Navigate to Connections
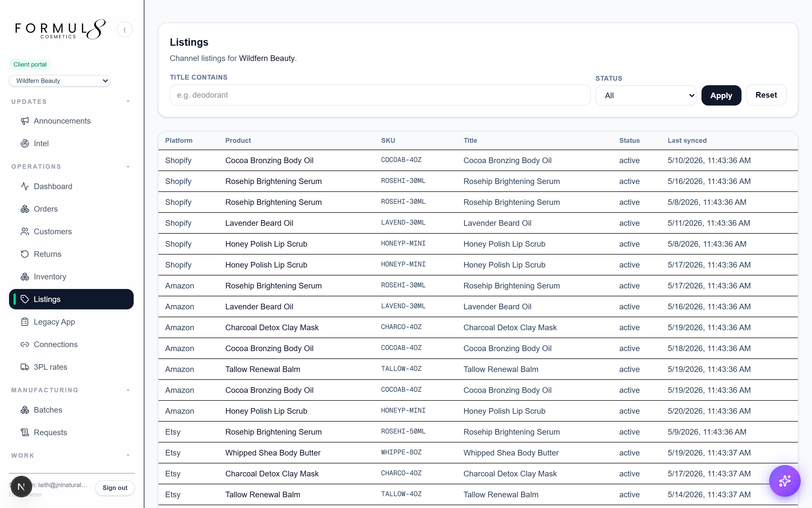Screen dimensions: 812x508 [71, 344]
